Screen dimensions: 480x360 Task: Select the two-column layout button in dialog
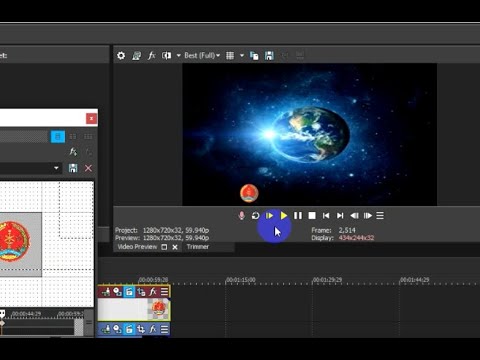73,137
